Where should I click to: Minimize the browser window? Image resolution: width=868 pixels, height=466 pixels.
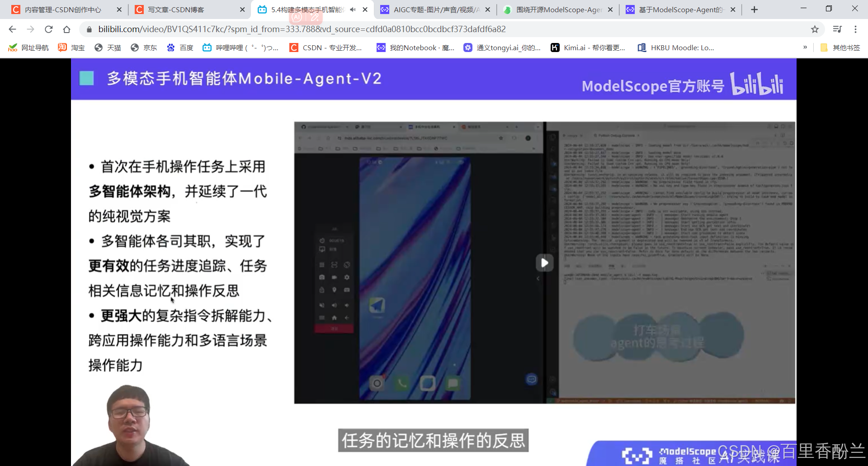tap(803, 9)
